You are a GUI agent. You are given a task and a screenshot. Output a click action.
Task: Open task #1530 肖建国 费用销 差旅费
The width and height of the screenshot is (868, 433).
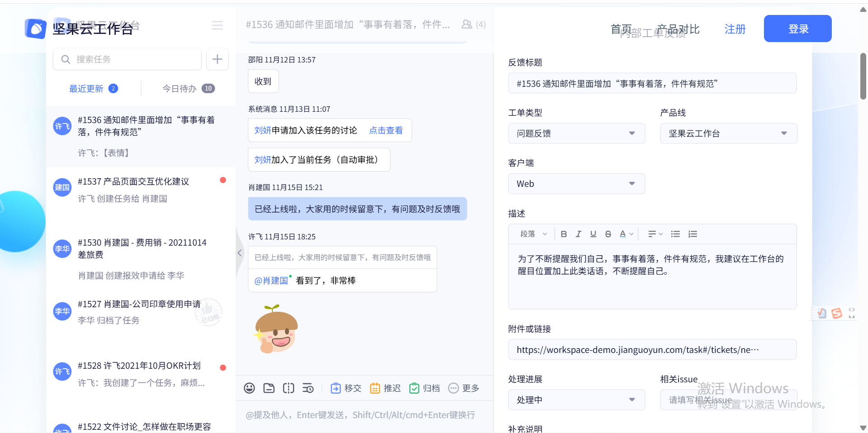[x=141, y=259]
